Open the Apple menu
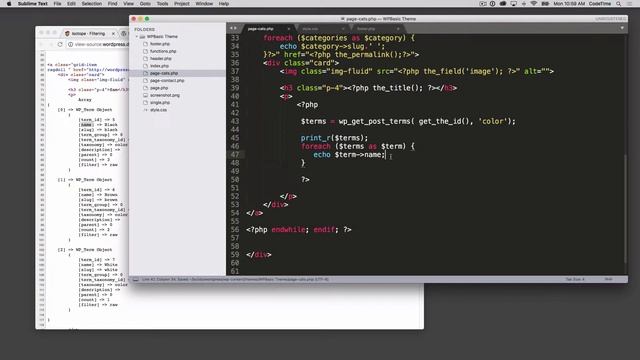This screenshot has width=640, height=360. tap(9, 4)
